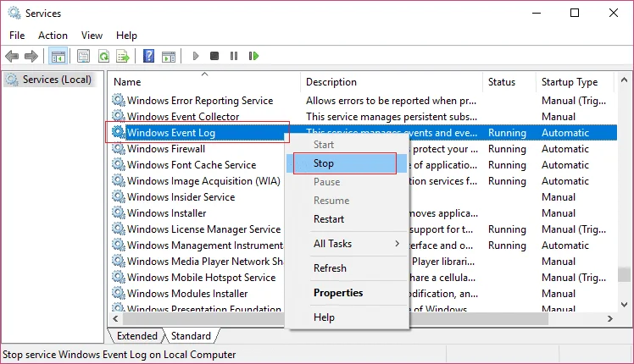
Task: Click gear icon of Windows Event Collector
Action: point(119,116)
